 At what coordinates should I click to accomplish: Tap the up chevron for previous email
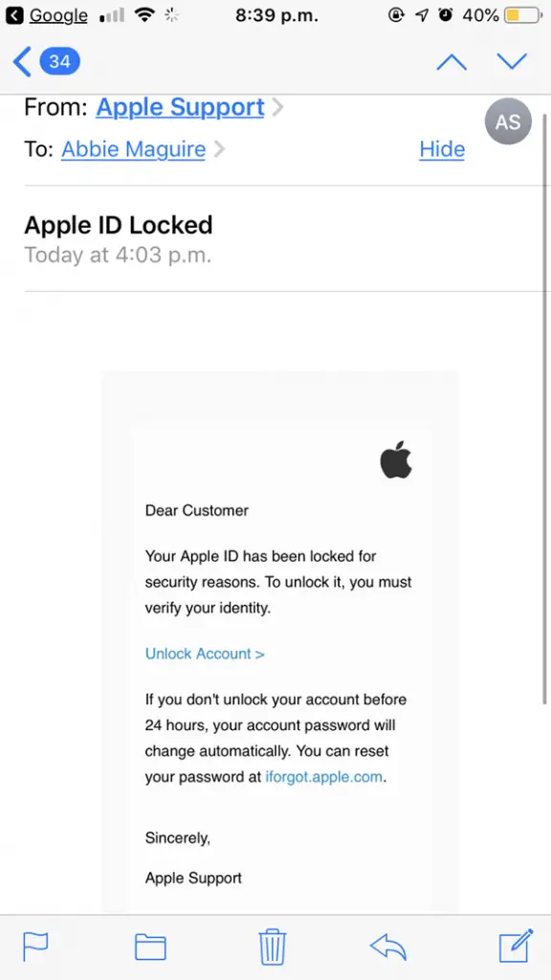pos(451,61)
